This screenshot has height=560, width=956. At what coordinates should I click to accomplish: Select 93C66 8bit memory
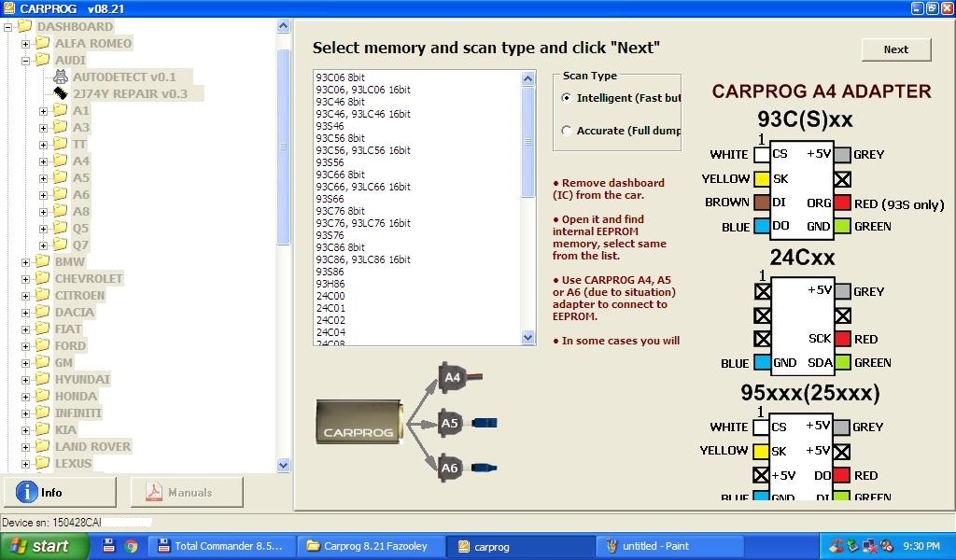[x=340, y=175]
